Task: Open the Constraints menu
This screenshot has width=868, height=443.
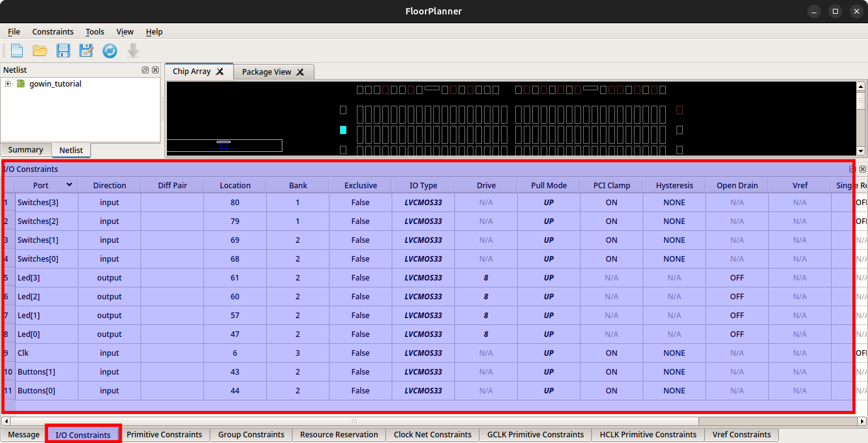Action: point(53,32)
